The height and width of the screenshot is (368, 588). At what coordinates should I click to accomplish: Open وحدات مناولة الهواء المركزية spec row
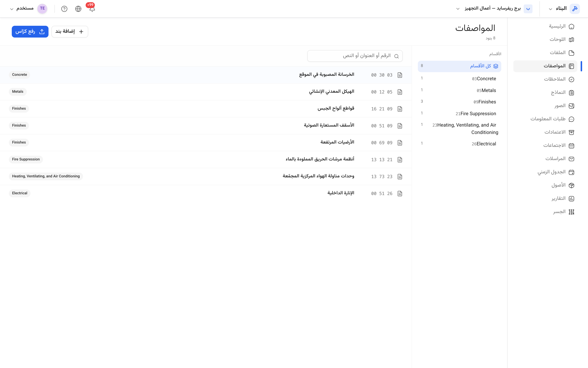(206, 176)
